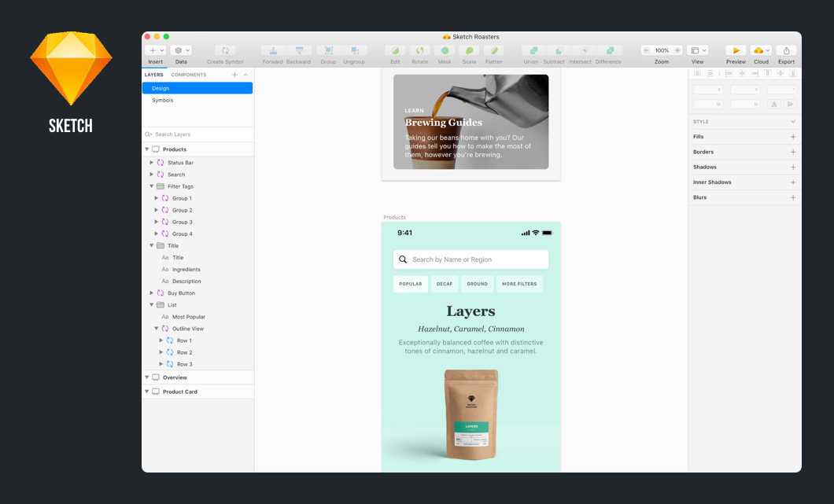Apply the Union boolean operation
This screenshot has width=834, height=504.
tap(533, 50)
